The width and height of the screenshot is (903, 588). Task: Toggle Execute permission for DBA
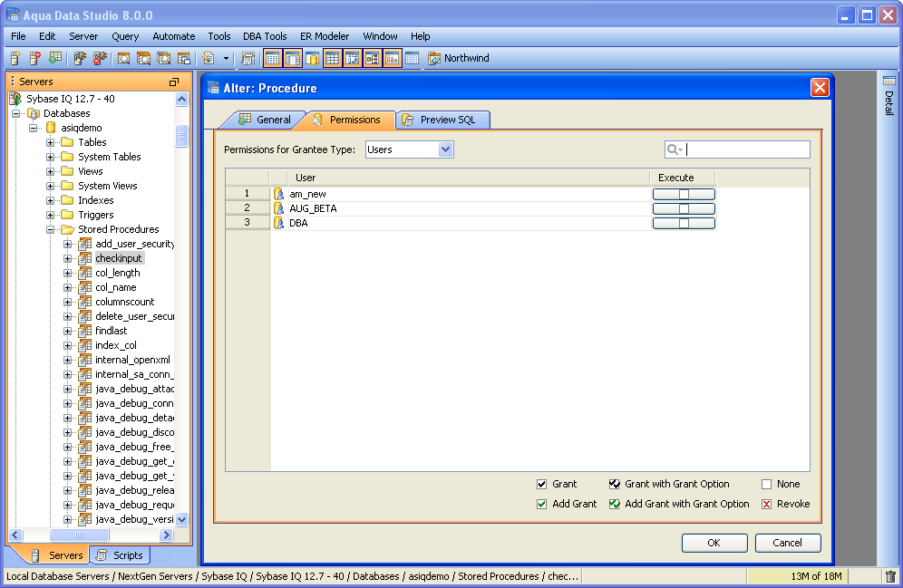[x=684, y=223]
